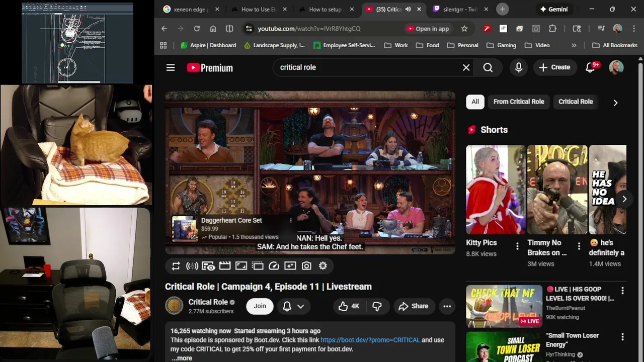
Task: Switch to the 'How to Use El' tab
Action: [259, 9]
